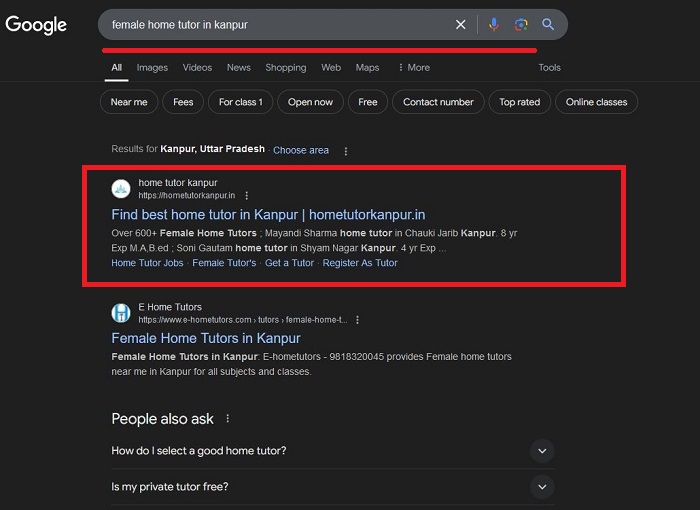Click the e-hometutors.com URL breadcrumb

pyautogui.click(x=242, y=320)
